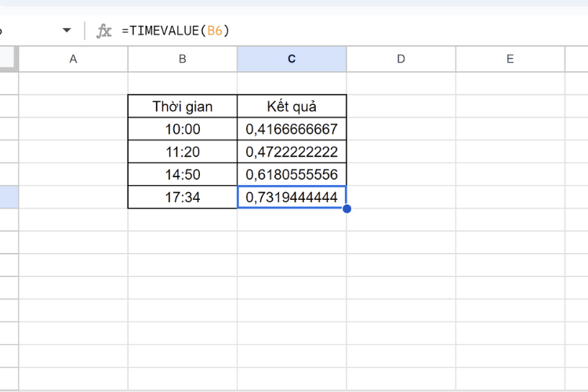Click the formula bar showing =TIMEVALUE(B6)
This screenshot has width=588, height=392.
(x=353, y=31)
